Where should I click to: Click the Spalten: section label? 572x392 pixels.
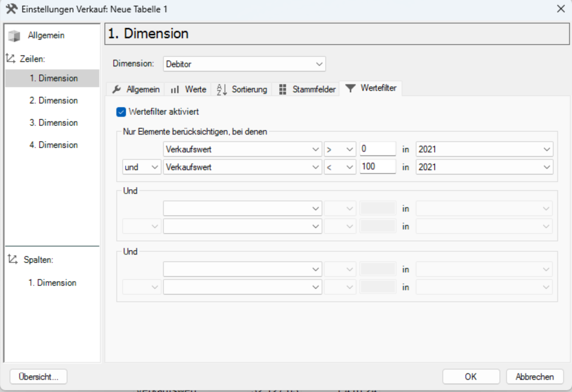(38, 260)
